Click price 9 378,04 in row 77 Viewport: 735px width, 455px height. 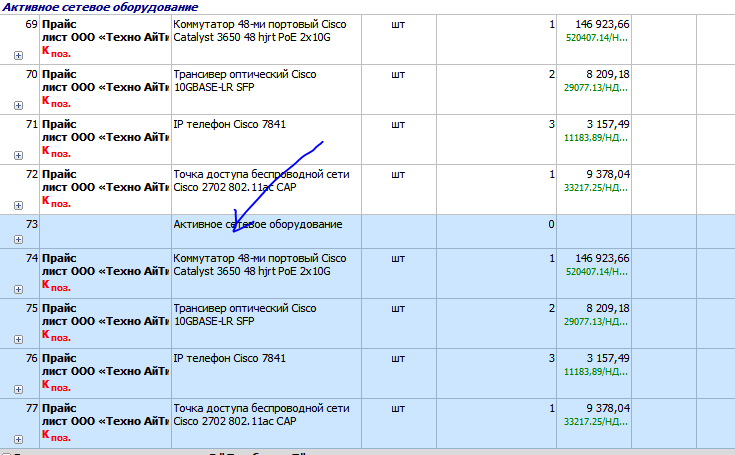(x=608, y=408)
